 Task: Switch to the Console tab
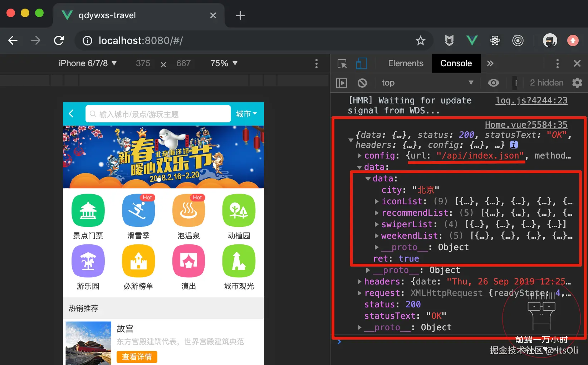click(456, 63)
